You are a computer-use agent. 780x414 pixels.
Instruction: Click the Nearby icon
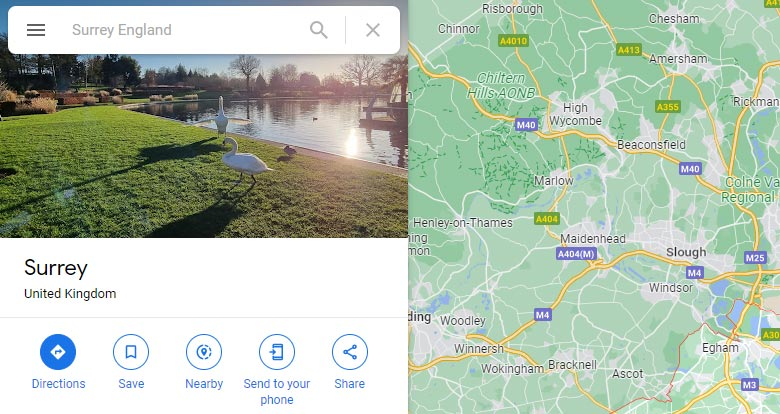coord(204,352)
